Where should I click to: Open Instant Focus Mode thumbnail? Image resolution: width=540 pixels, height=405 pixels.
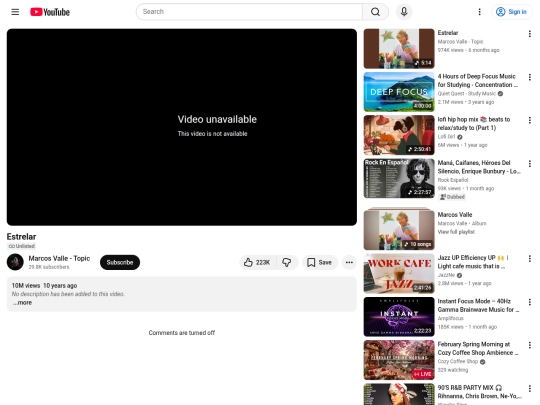tap(399, 317)
